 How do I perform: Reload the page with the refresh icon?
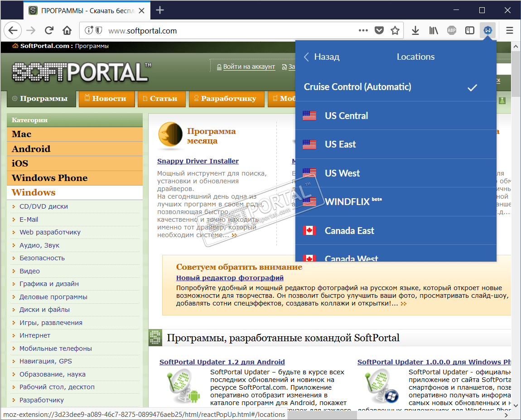(49, 30)
